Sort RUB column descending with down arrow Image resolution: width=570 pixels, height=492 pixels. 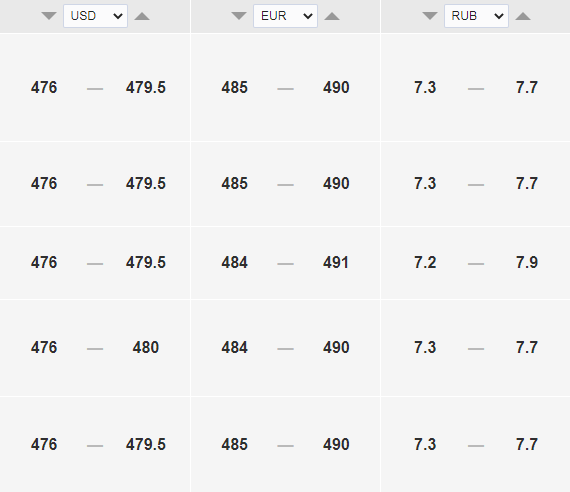point(430,16)
